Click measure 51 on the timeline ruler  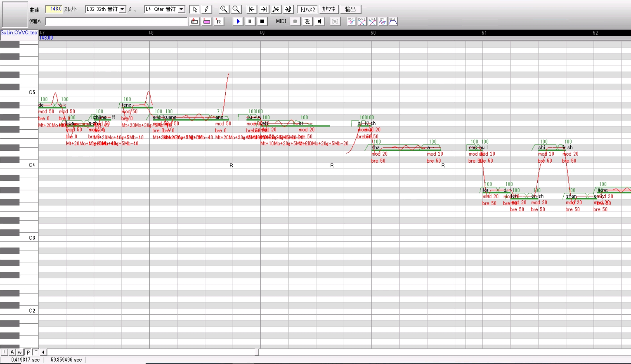pyautogui.click(x=484, y=33)
